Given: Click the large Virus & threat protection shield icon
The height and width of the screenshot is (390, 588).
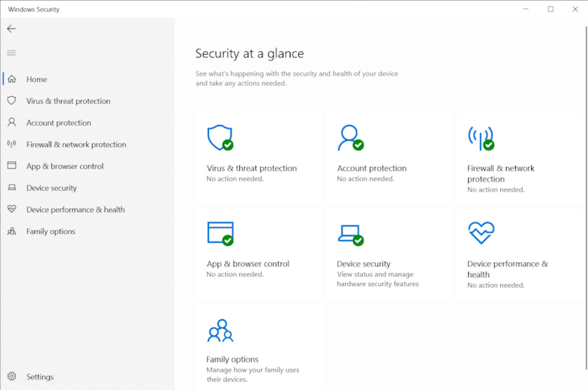Looking at the screenshot, I should pyautogui.click(x=220, y=138).
